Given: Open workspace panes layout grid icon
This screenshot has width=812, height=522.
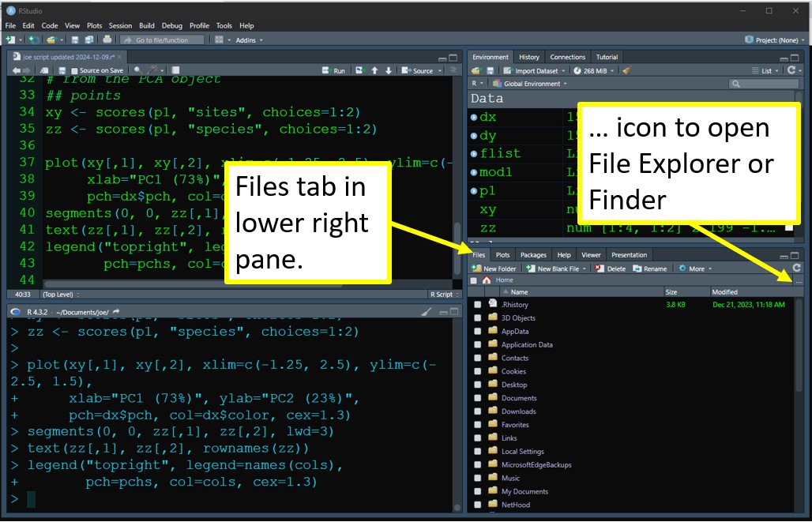Looking at the screenshot, I should tap(220, 39).
